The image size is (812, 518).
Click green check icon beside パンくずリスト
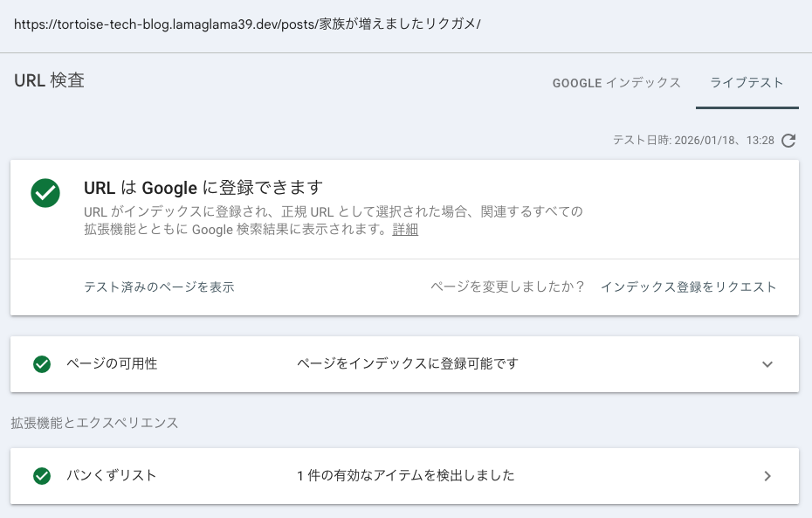(41, 476)
